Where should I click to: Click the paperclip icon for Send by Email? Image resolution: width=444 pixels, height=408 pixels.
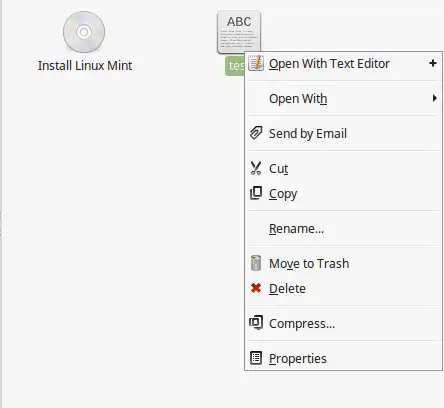tap(256, 133)
